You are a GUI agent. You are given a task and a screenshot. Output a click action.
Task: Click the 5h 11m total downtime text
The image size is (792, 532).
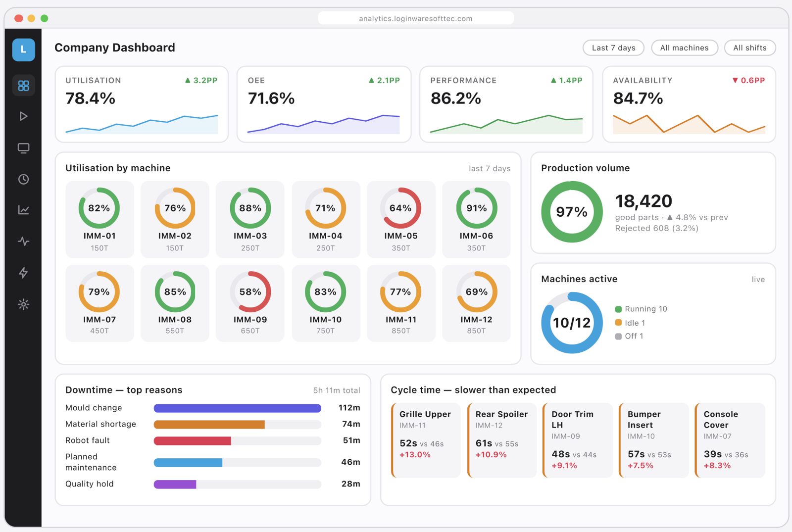pyautogui.click(x=337, y=390)
